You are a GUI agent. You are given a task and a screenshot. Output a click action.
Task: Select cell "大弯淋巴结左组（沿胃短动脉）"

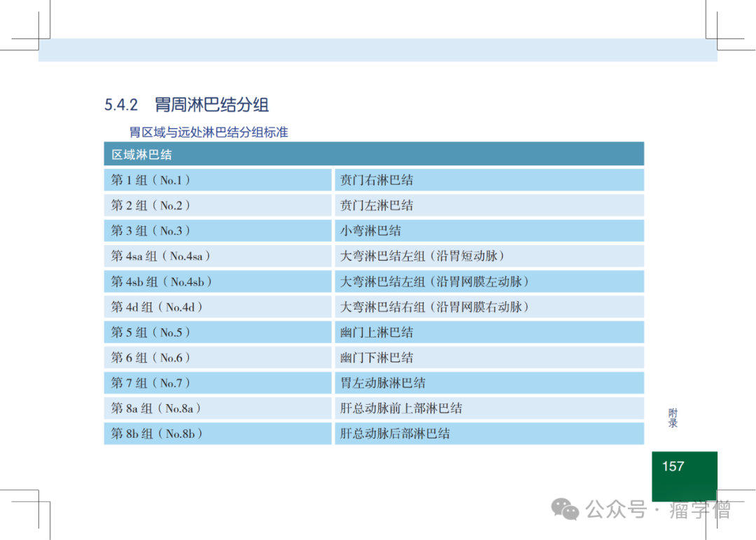[x=489, y=256]
